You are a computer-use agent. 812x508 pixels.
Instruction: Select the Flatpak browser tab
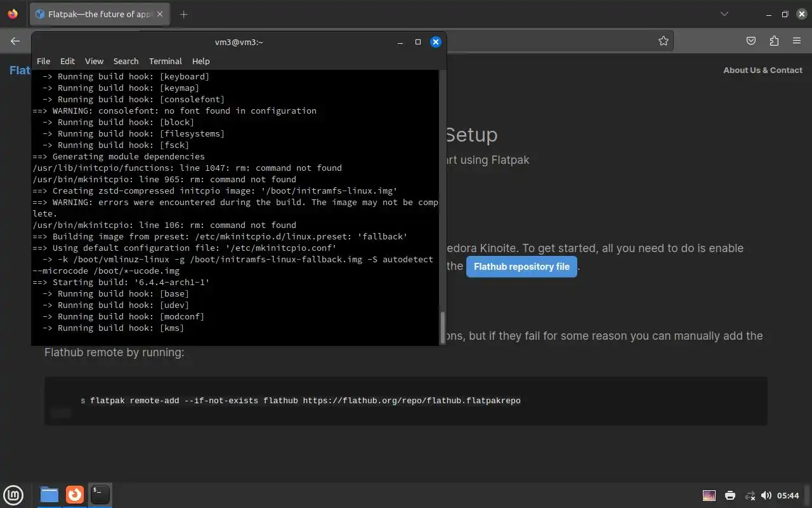tap(100, 14)
